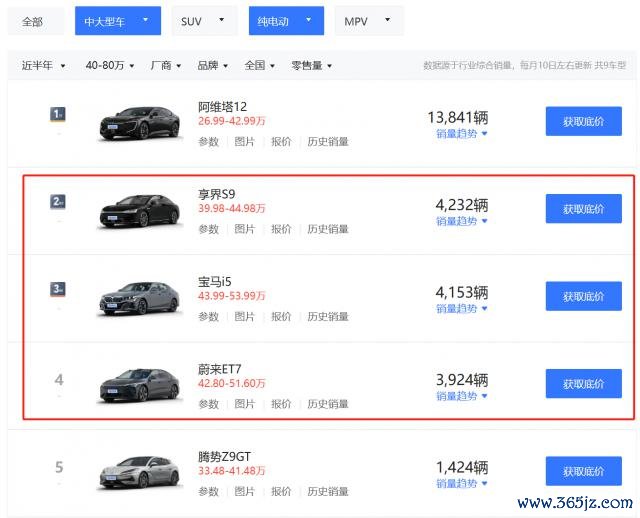The height and width of the screenshot is (518, 640).
Task: Expand the 全国 region filter
Action: pos(260,65)
